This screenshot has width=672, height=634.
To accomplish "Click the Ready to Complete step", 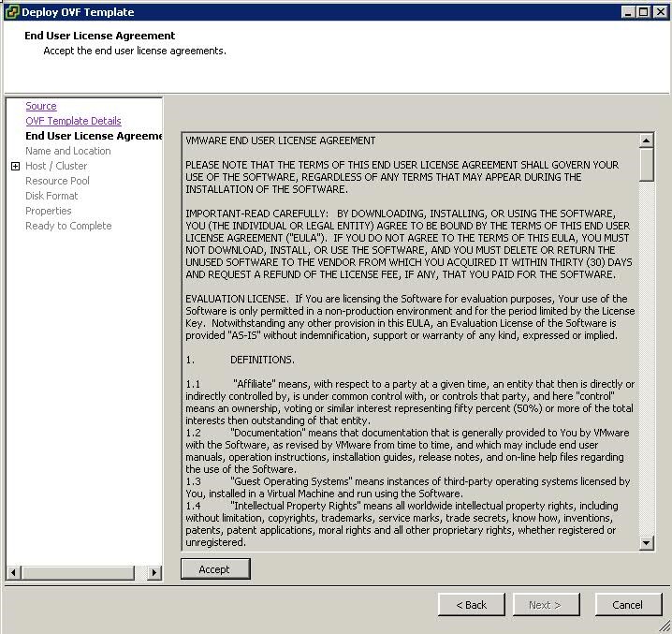I will [68, 226].
